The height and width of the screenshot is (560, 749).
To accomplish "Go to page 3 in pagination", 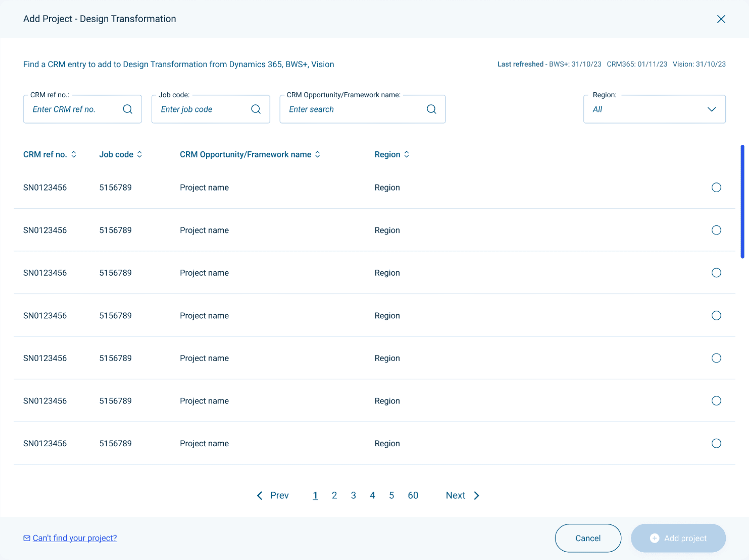I will [353, 495].
